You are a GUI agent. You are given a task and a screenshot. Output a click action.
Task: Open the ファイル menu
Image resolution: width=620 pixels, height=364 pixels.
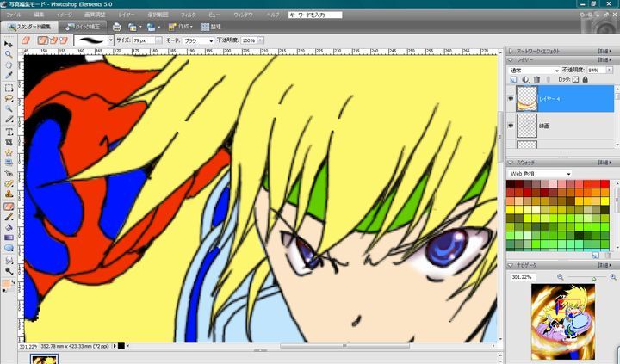[14, 15]
